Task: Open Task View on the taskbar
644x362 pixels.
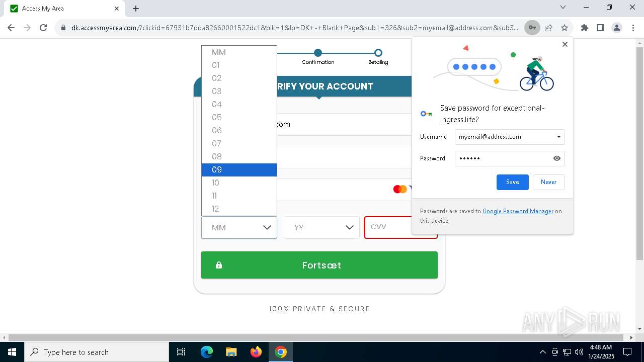Action: tap(181, 352)
